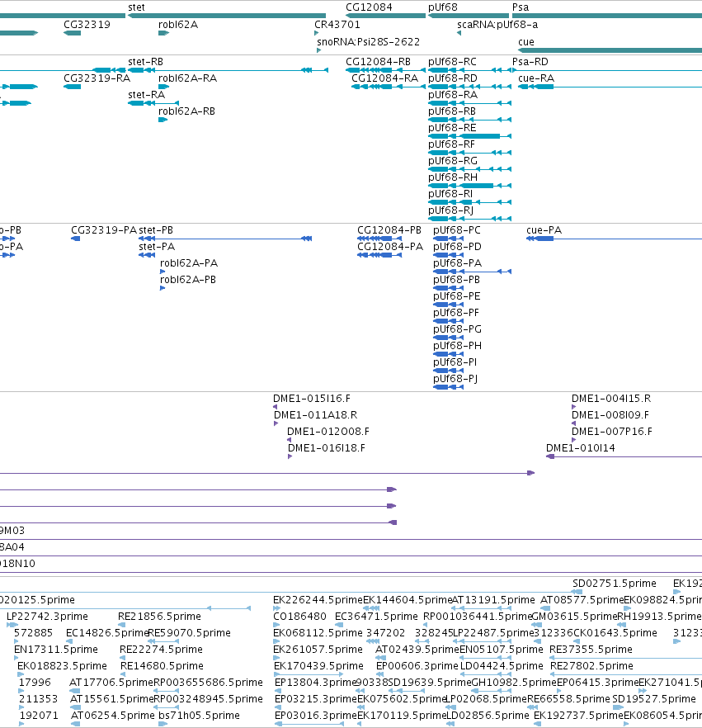This screenshot has width=702, height=728.
Task: Click the pUf68-RJ transcript label
Action: point(451,210)
